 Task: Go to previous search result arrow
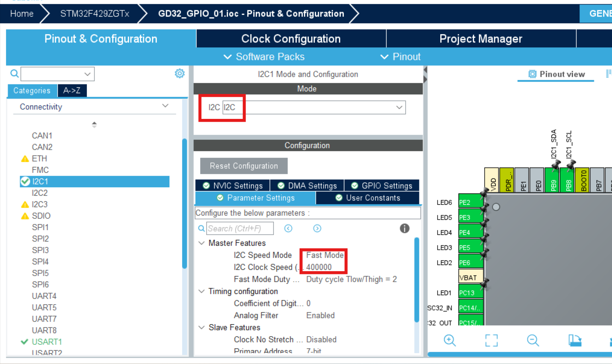tap(288, 228)
